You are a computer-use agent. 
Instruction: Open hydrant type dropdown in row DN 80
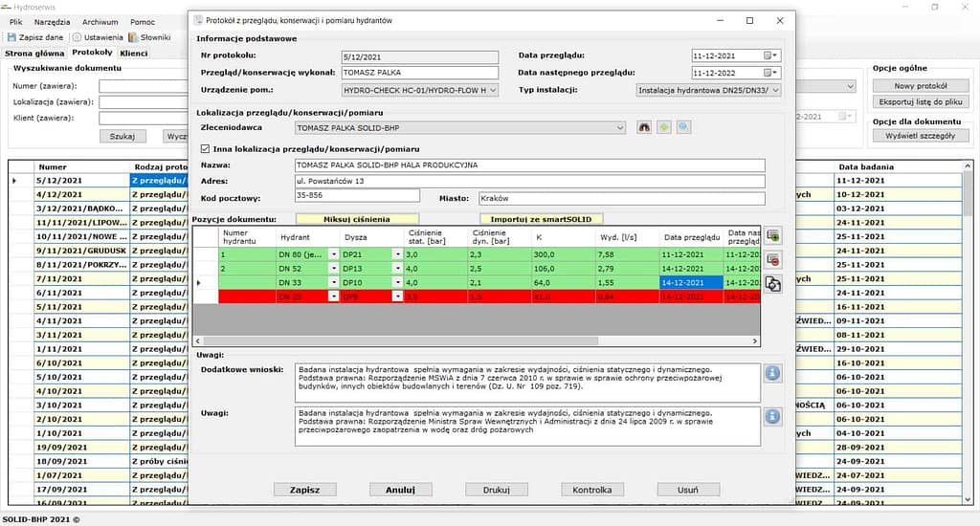coord(334,255)
